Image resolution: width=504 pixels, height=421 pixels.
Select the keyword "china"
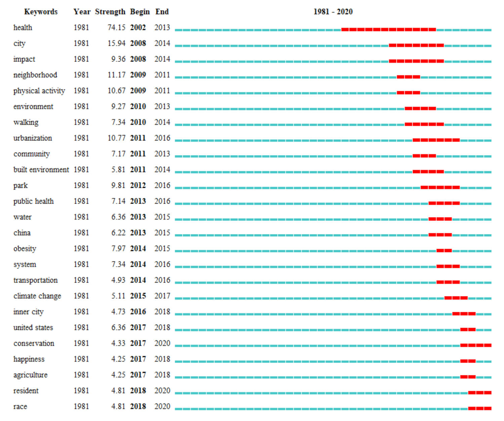coord(22,233)
